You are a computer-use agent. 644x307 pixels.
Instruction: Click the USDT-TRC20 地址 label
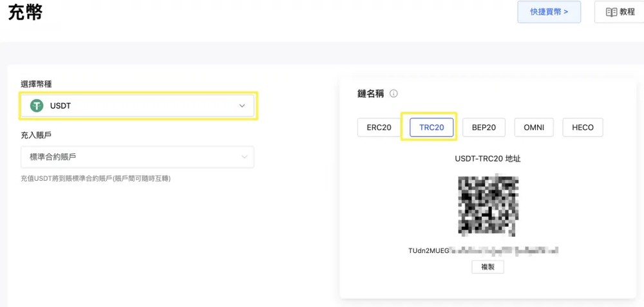488,158
